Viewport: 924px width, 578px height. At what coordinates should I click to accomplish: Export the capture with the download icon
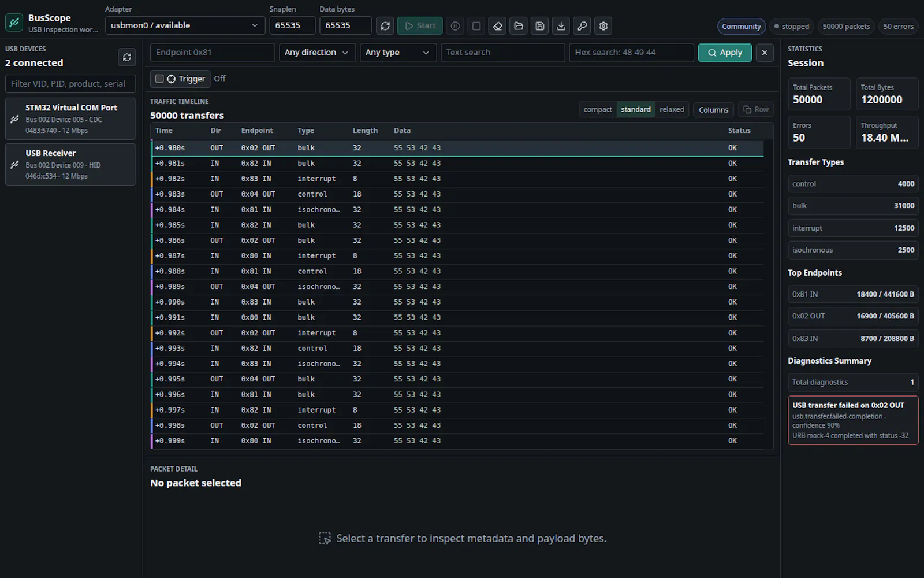pos(561,25)
